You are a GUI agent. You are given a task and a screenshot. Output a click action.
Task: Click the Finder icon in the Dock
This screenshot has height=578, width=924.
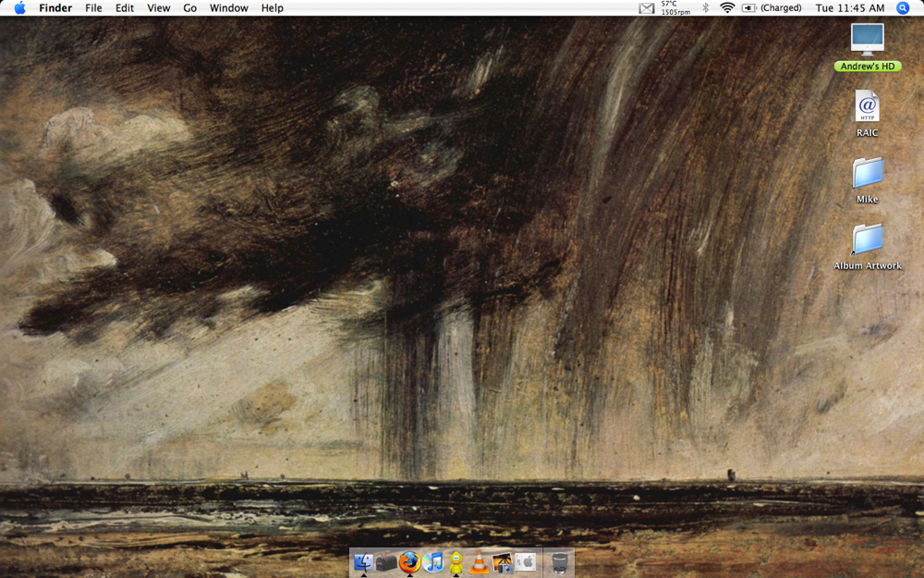pos(363,562)
